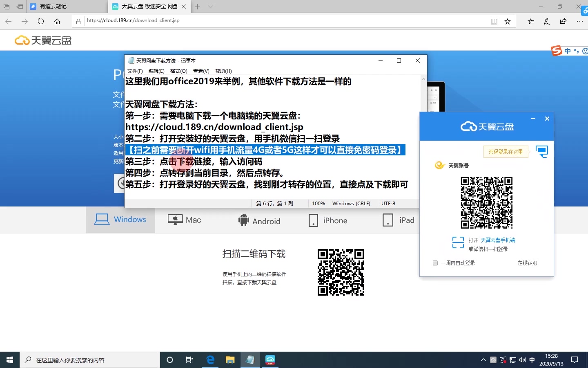The width and height of the screenshot is (588, 368).
Task: Switch to password login via computer icon
Action: [542, 151]
